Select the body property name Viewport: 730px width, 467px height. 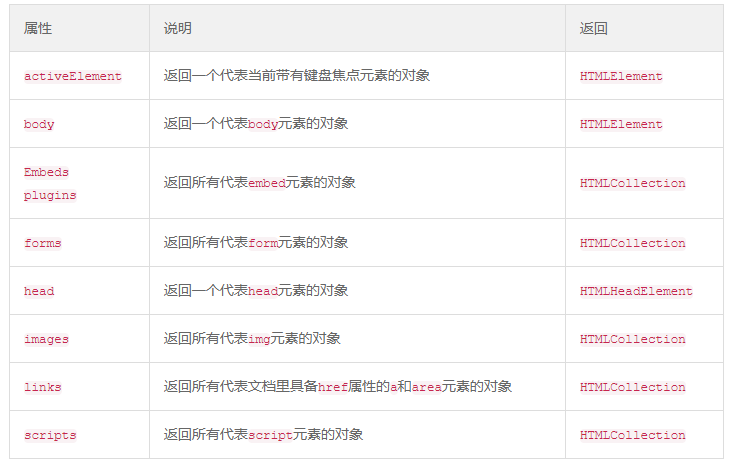[39, 124]
